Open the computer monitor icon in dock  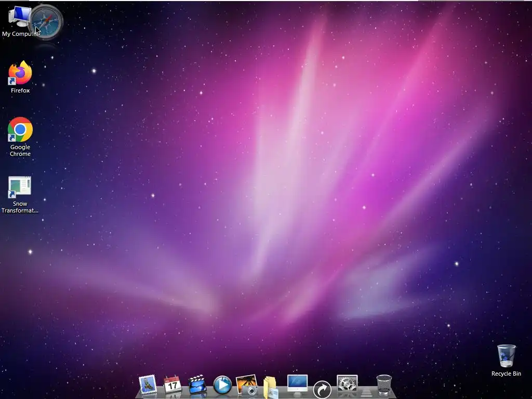click(x=297, y=385)
